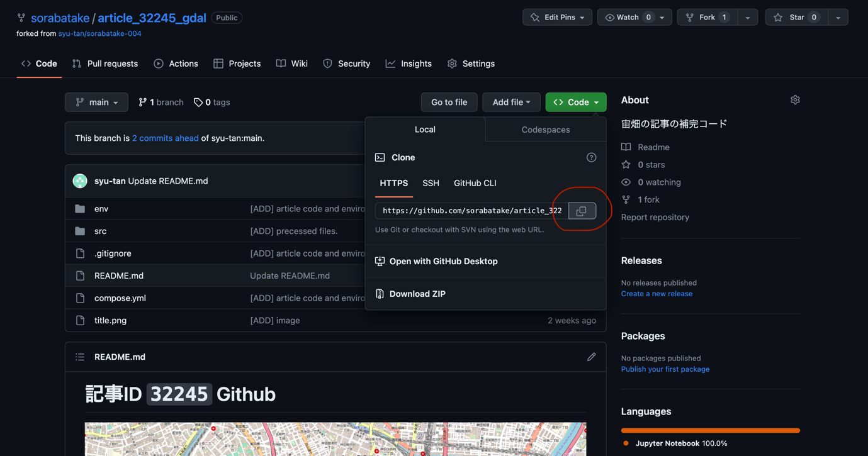Open clone help question mark icon
This screenshot has height=456, width=868.
591,157
